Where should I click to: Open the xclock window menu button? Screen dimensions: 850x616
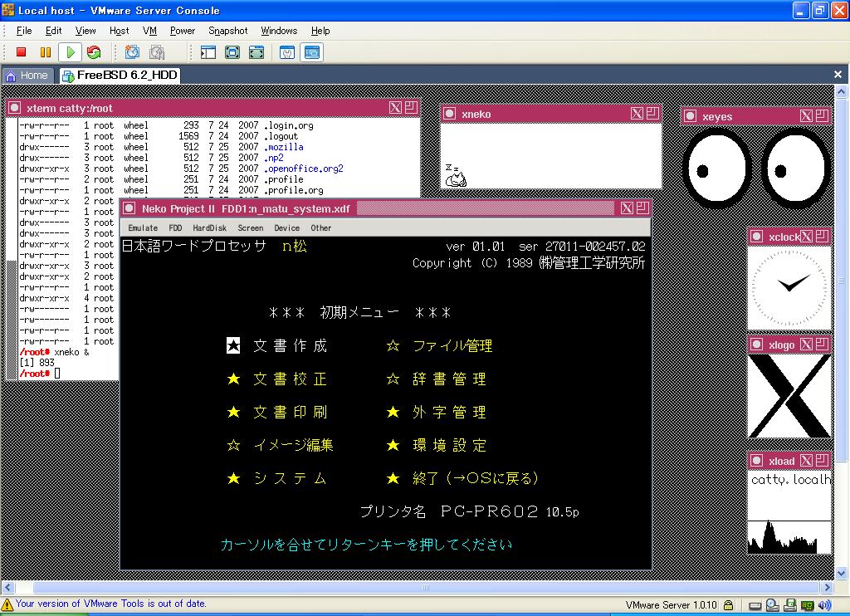[756, 237]
